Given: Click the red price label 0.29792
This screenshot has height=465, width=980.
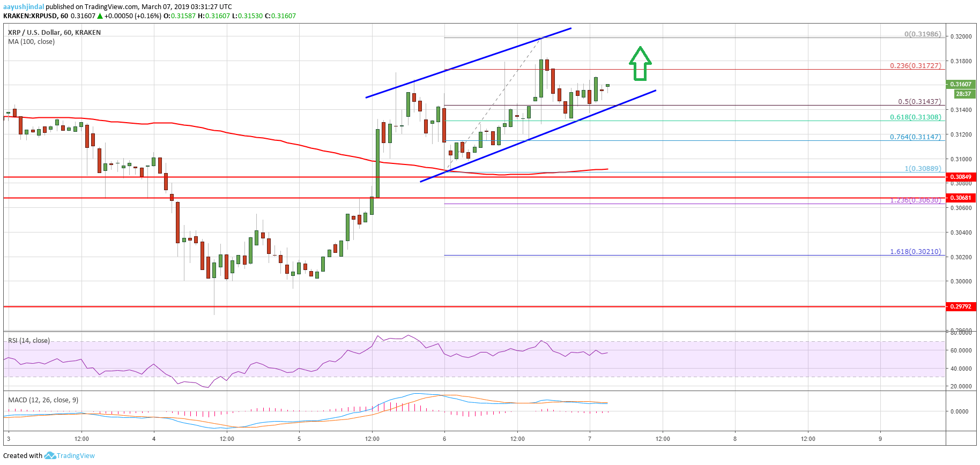Looking at the screenshot, I should [x=961, y=306].
